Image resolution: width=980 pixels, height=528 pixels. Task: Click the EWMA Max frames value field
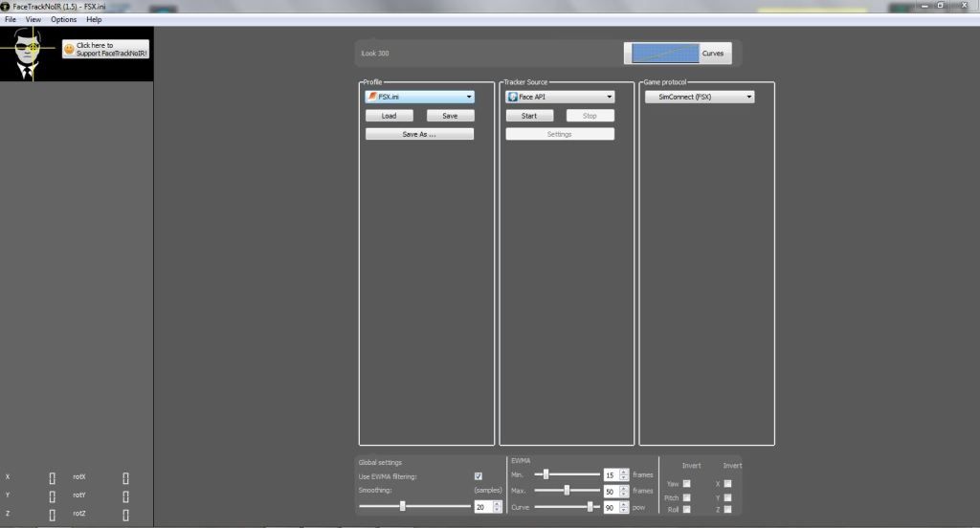tap(610, 491)
